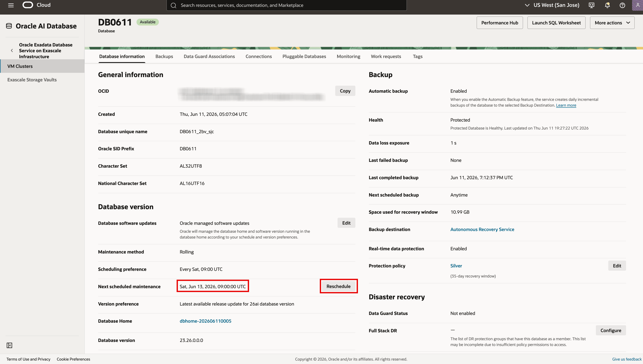Select the Rolling maintenance method value
Image resolution: width=643 pixels, height=364 pixels.
click(187, 252)
